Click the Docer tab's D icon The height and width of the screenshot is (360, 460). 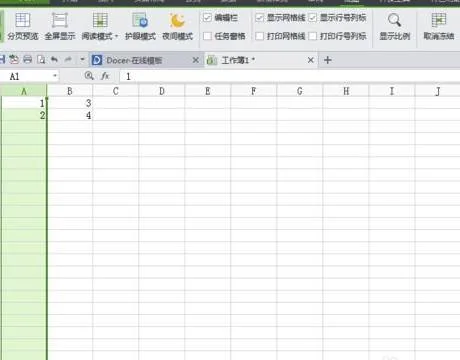coord(97,60)
